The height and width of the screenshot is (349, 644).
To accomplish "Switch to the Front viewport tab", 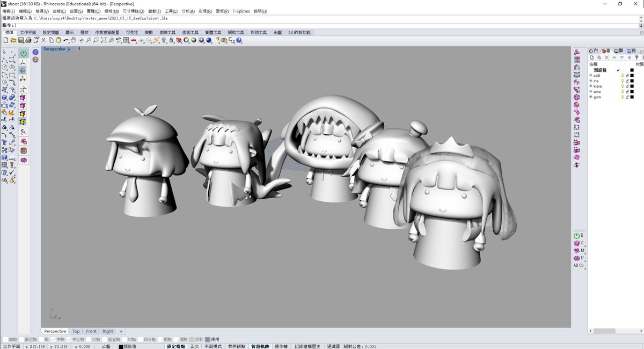I will tap(91, 331).
